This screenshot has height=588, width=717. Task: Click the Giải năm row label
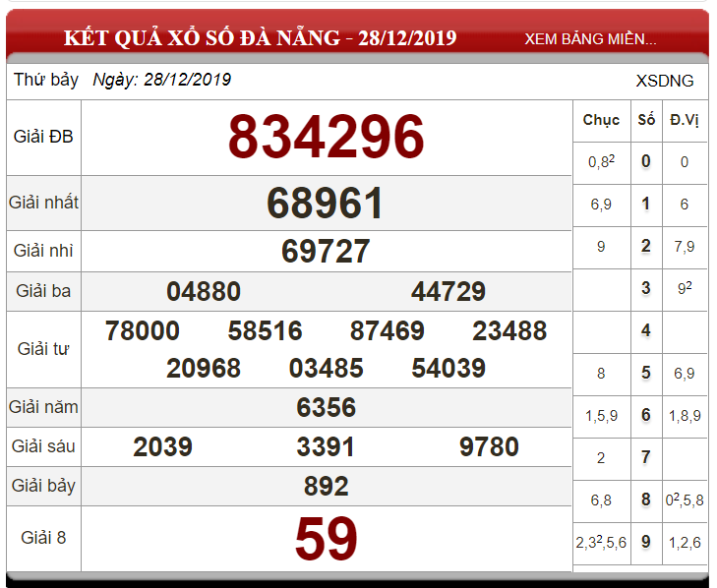pyautogui.click(x=43, y=407)
